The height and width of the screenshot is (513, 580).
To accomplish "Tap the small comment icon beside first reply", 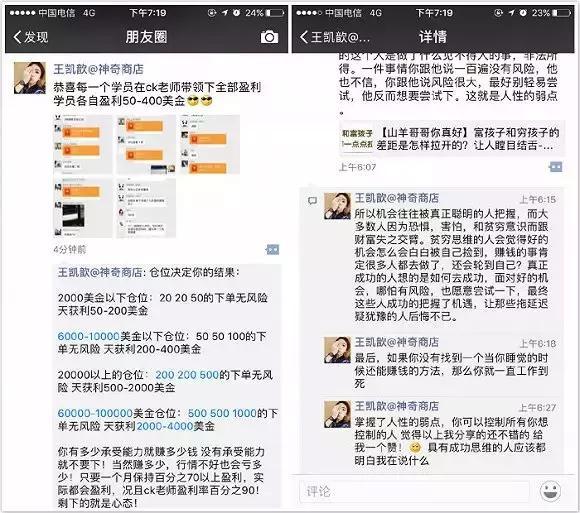I will point(313,201).
